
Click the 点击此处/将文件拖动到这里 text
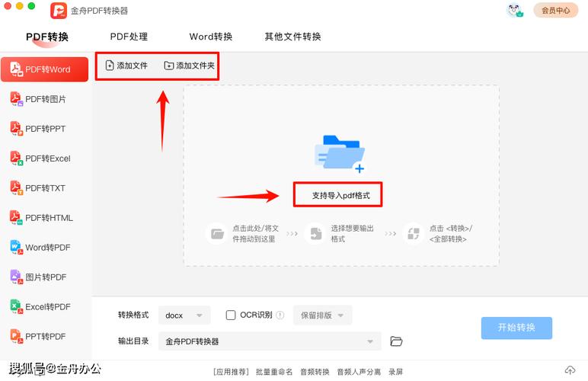pos(255,234)
